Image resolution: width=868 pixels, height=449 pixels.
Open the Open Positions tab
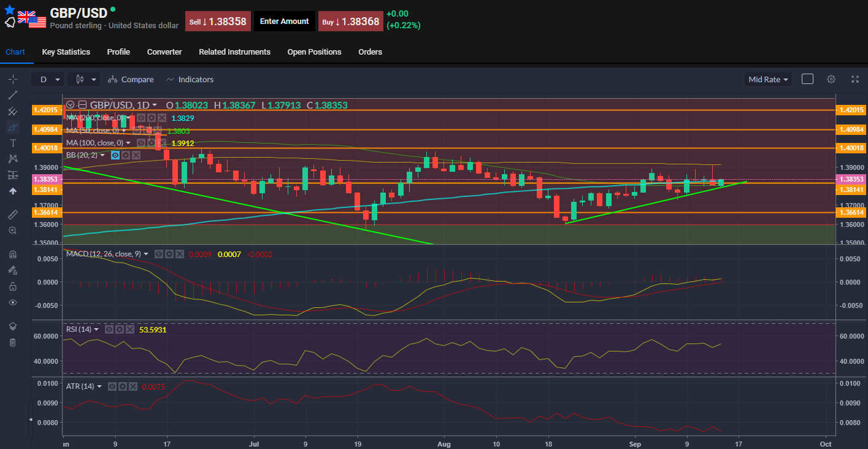(314, 52)
